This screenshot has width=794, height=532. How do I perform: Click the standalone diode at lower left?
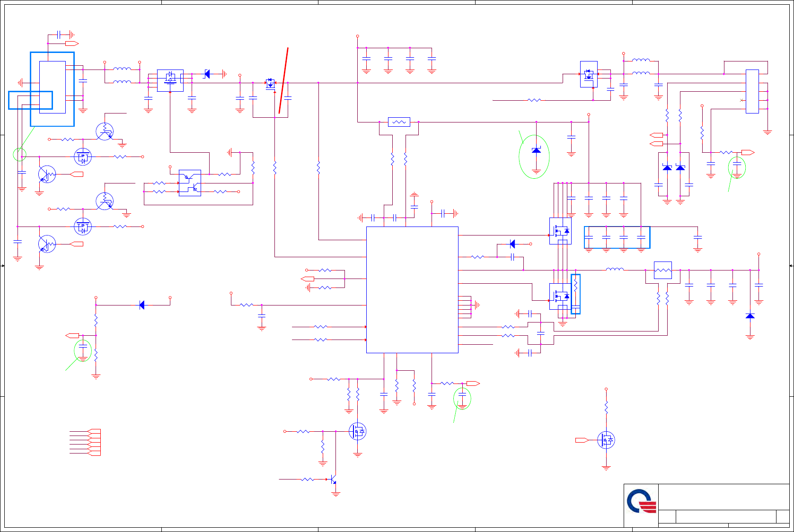pyautogui.click(x=141, y=305)
